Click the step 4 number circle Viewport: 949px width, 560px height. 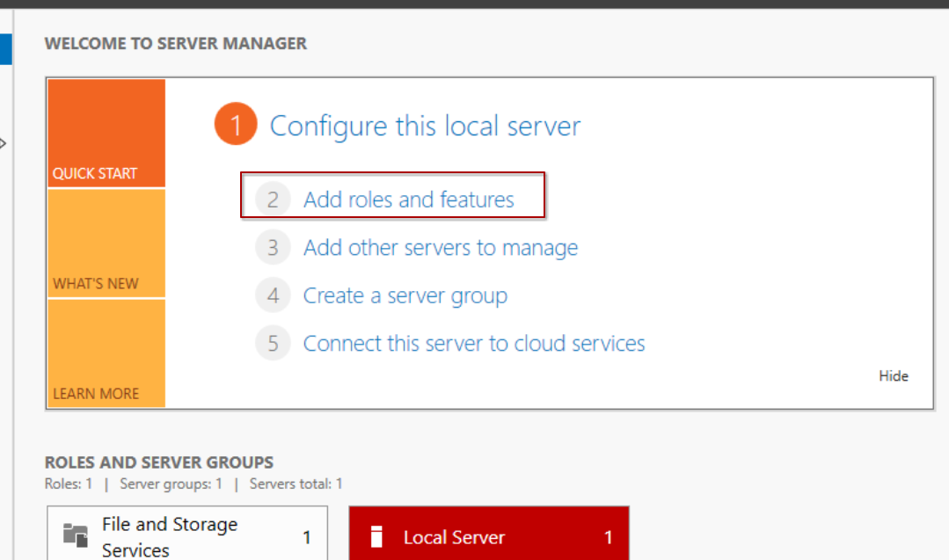(x=273, y=296)
